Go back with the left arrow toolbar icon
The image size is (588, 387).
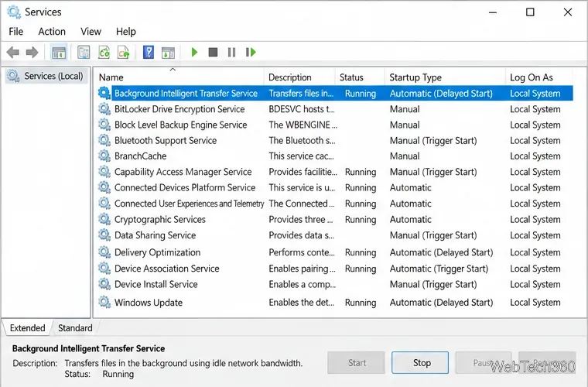coord(12,53)
